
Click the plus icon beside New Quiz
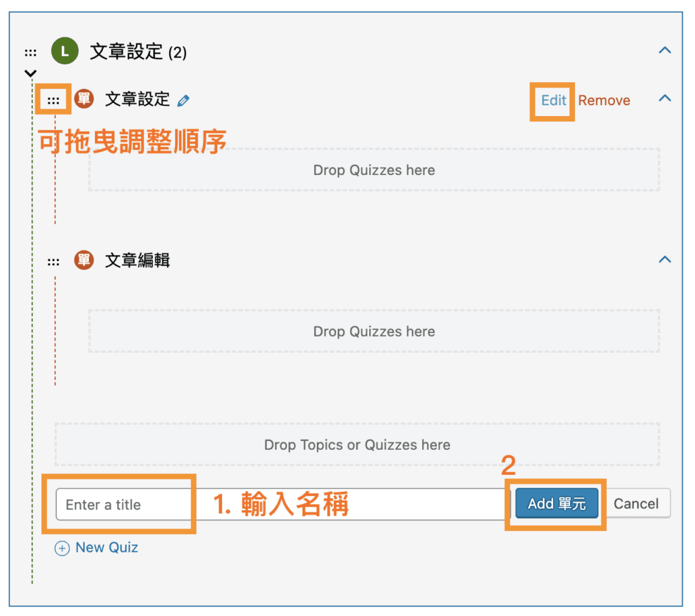pyautogui.click(x=64, y=547)
